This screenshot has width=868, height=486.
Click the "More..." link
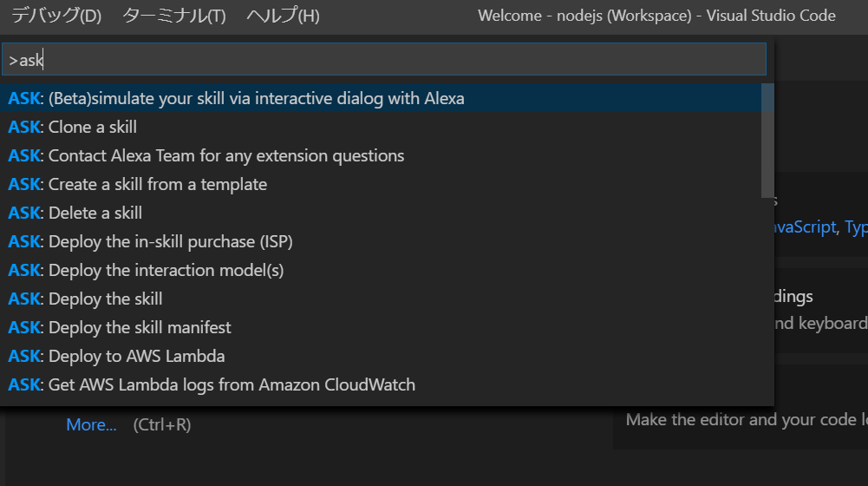91,424
